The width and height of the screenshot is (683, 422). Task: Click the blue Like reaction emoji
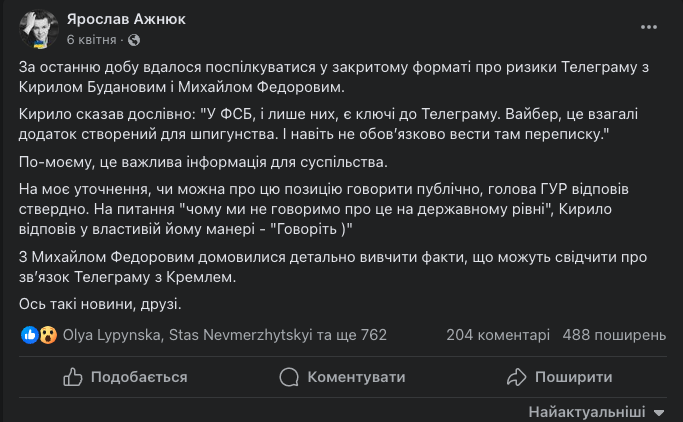click(x=30, y=335)
